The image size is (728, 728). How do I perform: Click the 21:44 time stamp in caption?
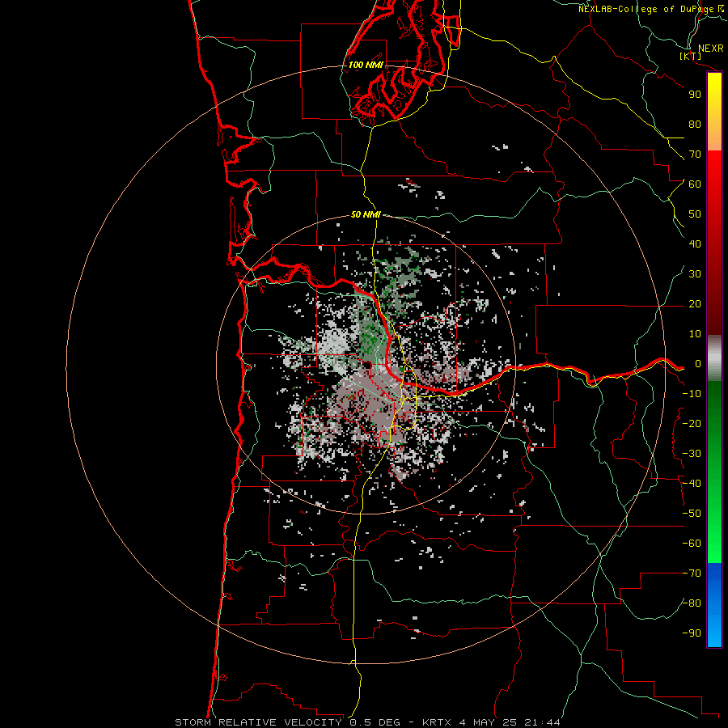542,722
